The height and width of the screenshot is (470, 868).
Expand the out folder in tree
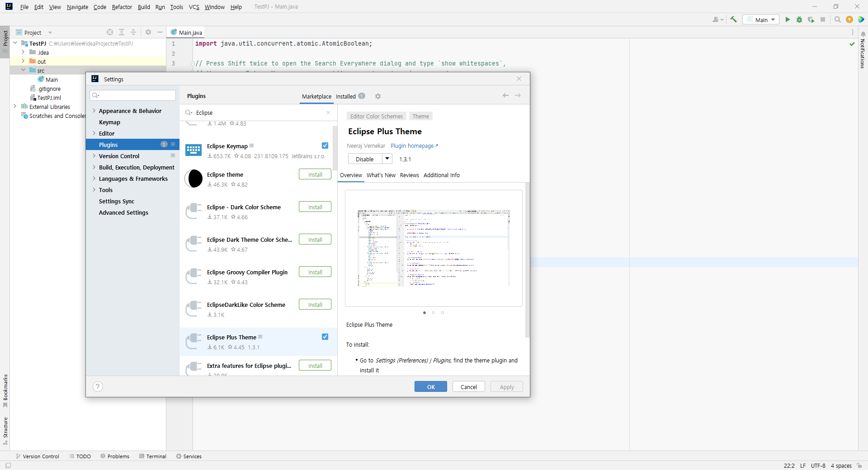click(x=23, y=61)
